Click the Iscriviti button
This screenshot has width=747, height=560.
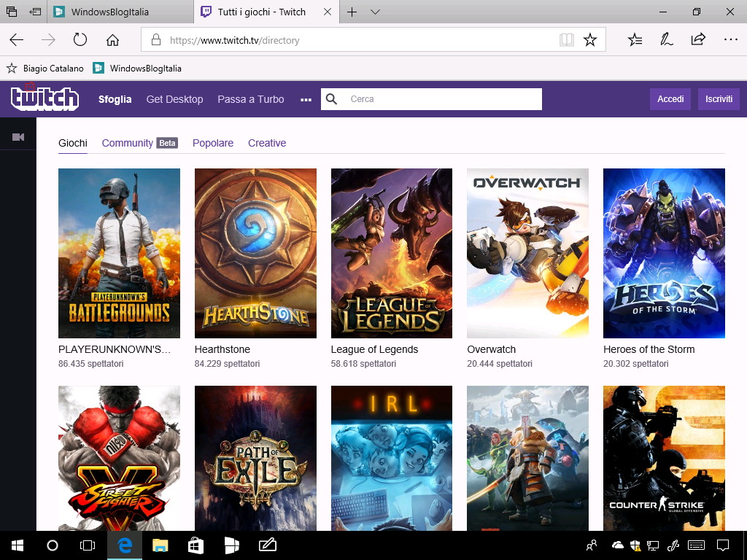719,99
